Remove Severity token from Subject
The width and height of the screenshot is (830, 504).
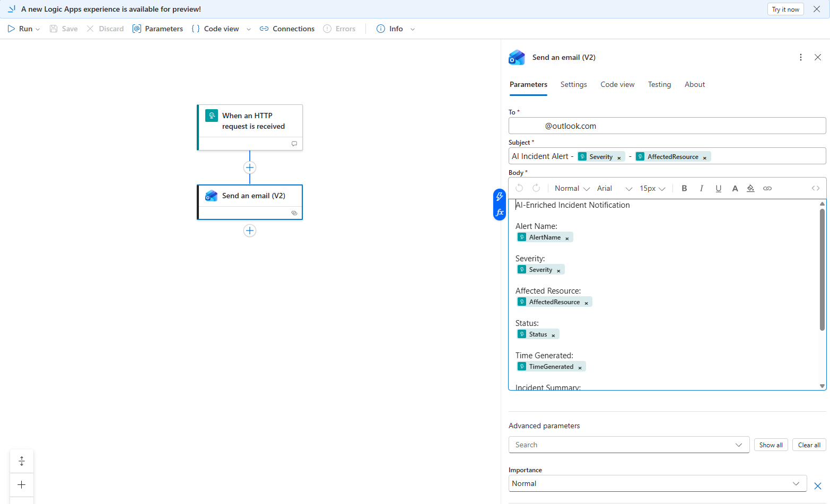point(619,158)
